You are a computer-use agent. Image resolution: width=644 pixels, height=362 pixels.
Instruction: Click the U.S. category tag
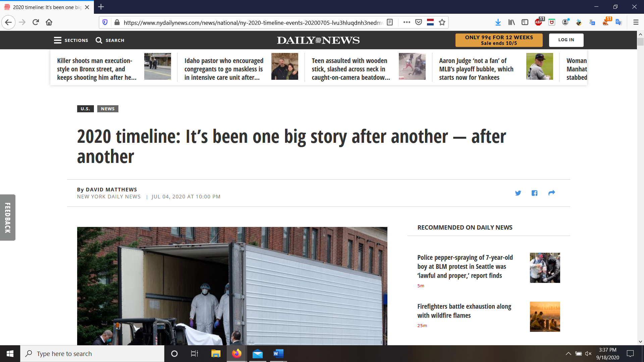(85, 109)
